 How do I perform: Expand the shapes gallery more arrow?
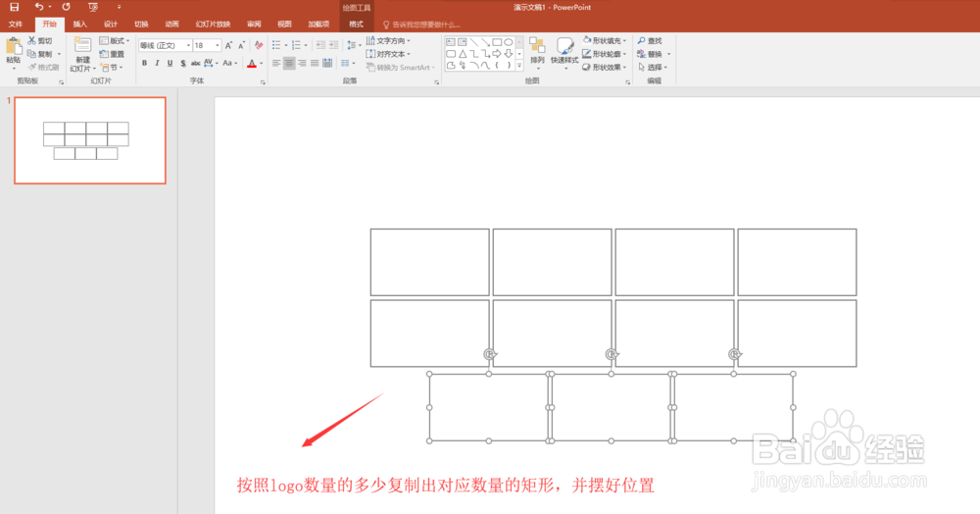click(x=519, y=65)
